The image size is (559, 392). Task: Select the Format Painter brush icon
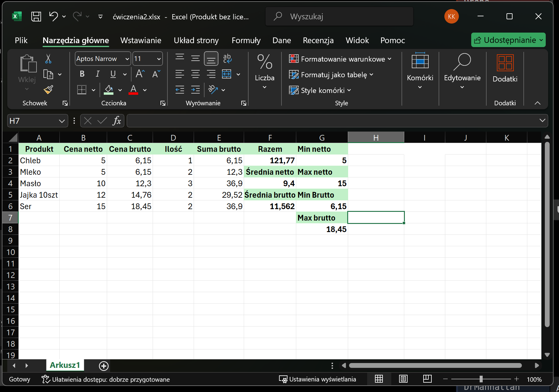click(48, 90)
